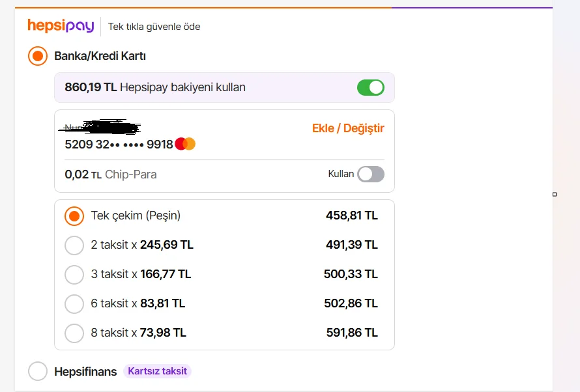Image resolution: width=580 pixels, height=392 pixels.
Task: Click the 860,19 TL balance amount
Action: [91, 87]
